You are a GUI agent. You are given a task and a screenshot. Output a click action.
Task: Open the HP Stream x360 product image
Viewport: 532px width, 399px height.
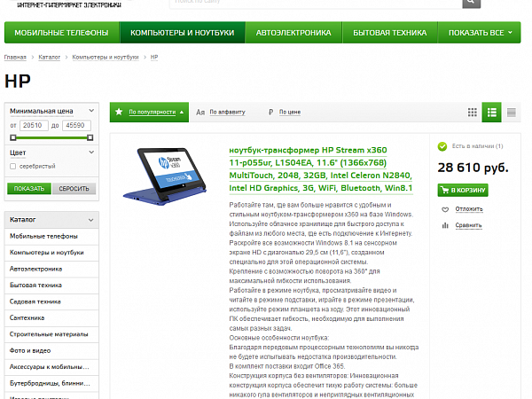[165, 176]
